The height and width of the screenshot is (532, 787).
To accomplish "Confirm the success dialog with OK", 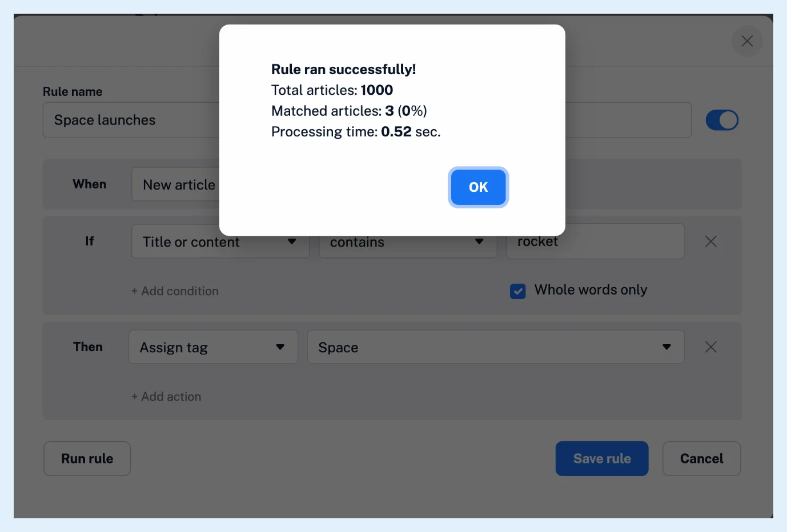I will tap(479, 187).
